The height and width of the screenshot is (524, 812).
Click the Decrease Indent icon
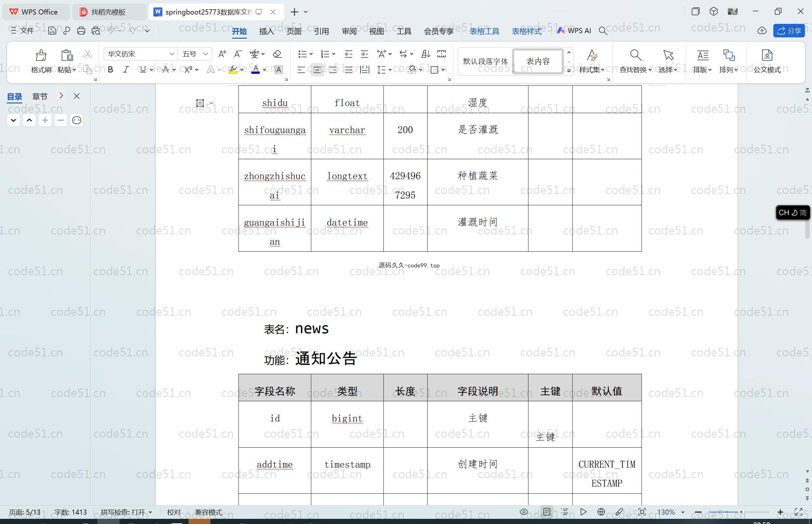(x=348, y=54)
